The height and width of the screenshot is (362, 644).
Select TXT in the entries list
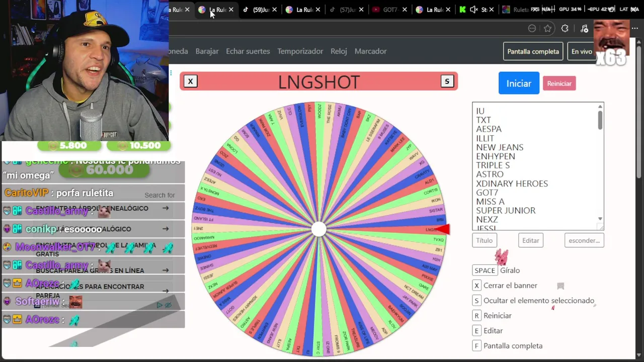[x=484, y=120]
